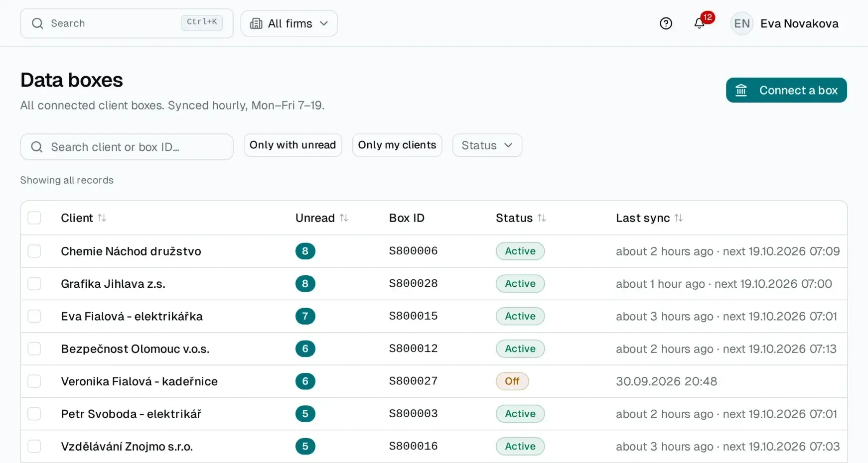Viewport: 868px width, 463px height.
Task: Check the Eva Fialová - elektrikářka row
Action: (34, 316)
